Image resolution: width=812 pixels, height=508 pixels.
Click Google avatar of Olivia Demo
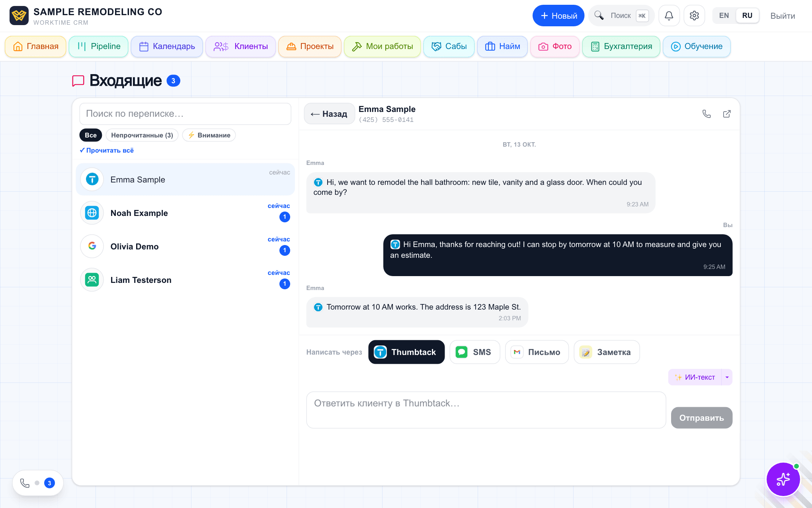92,246
